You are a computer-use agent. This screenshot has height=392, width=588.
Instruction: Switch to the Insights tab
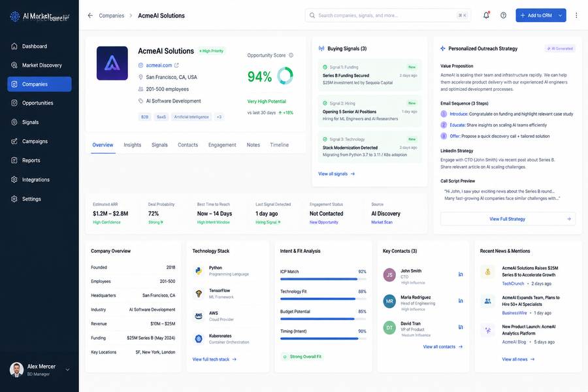tap(133, 145)
